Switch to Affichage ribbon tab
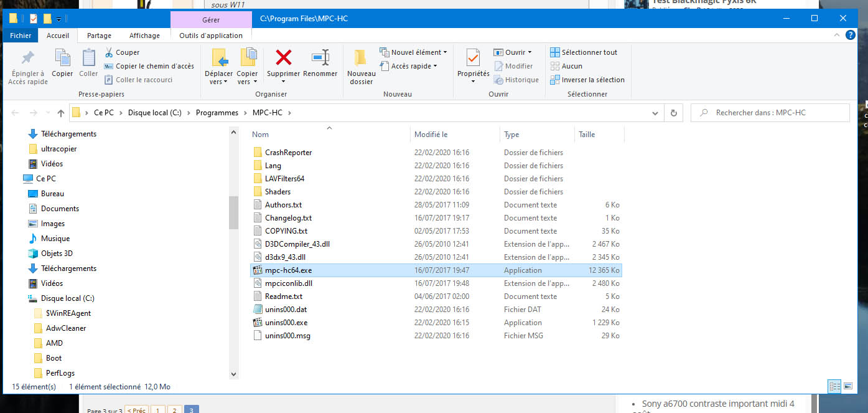 tap(144, 36)
